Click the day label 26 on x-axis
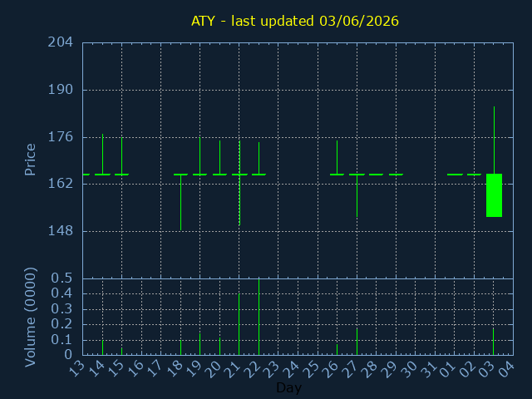532x399 pixels. (332, 369)
